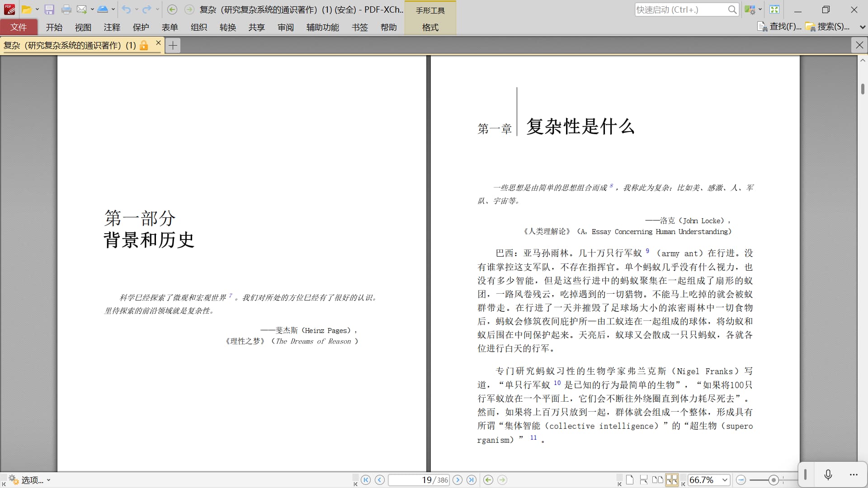Open the 文件 file menu
Screen dimensions: 868x488
pos(19,28)
